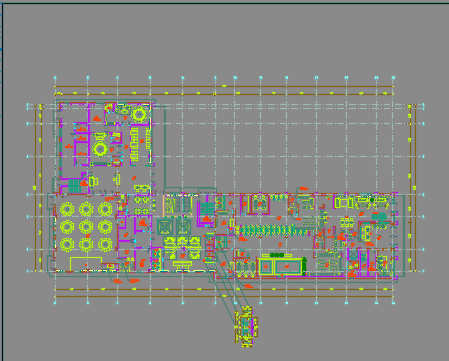Select the detached enlarged detail drawing below the plan
Image resolution: width=449 pixels, height=361 pixels.
click(246, 327)
